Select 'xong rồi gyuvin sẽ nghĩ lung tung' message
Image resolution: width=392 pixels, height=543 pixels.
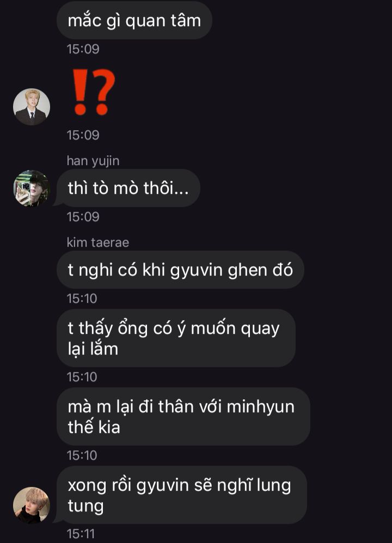(182, 495)
